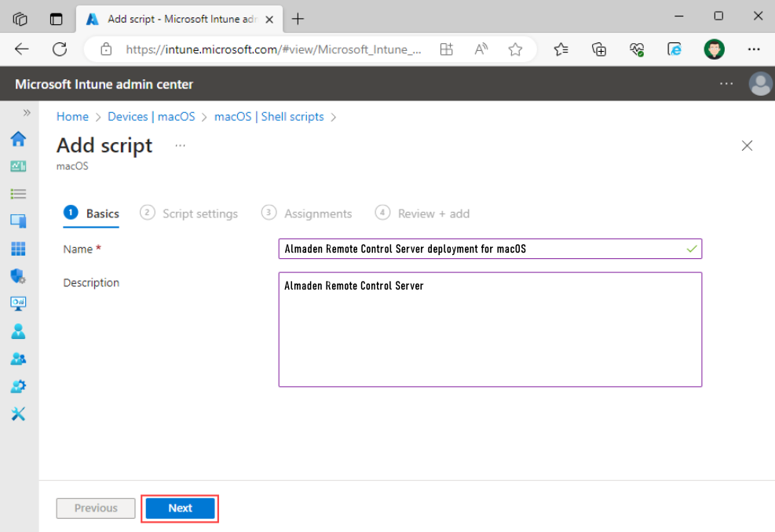Image resolution: width=775 pixels, height=532 pixels.
Task: Click the Microsoft Intune admin center title
Action: tap(104, 84)
